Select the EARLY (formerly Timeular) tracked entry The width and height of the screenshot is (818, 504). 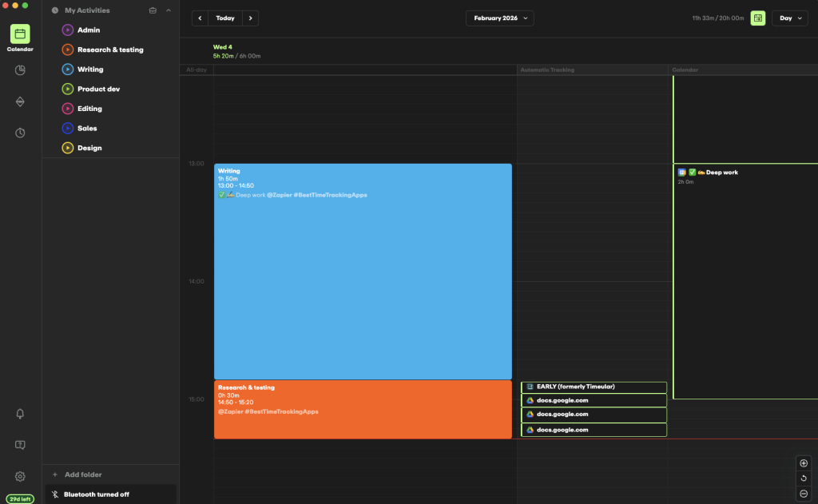pos(594,387)
